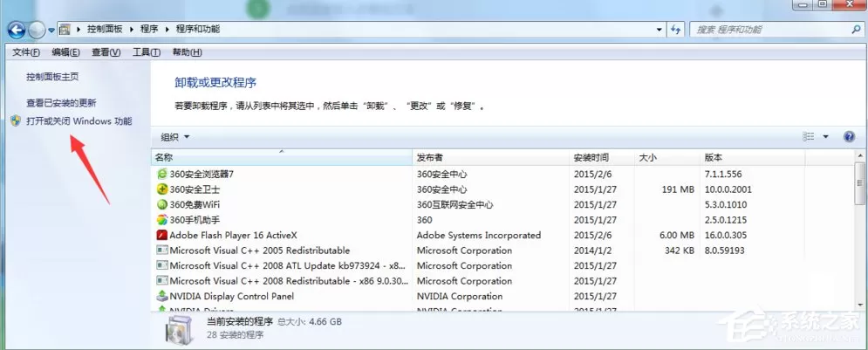This screenshot has width=868, height=350.
Task: Click the vertical scrollbar thumb of program list
Action: [859, 184]
